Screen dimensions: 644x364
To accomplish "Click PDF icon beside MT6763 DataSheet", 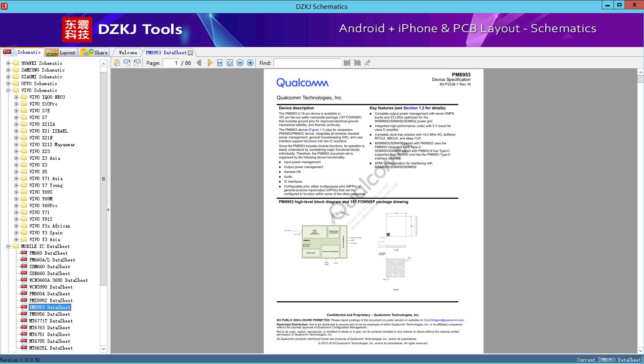I will (24, 328).
